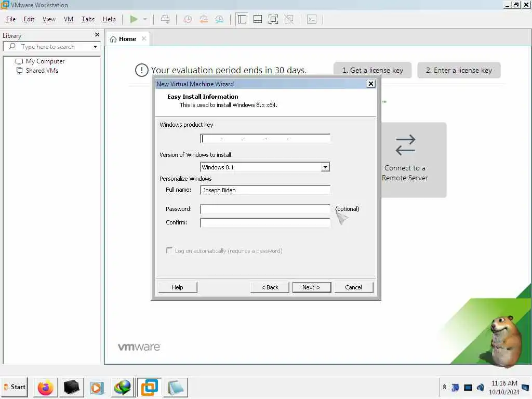This screenshot has height=399, width=532.
Task: Open the Tabs menu
Action: point(88,19)
